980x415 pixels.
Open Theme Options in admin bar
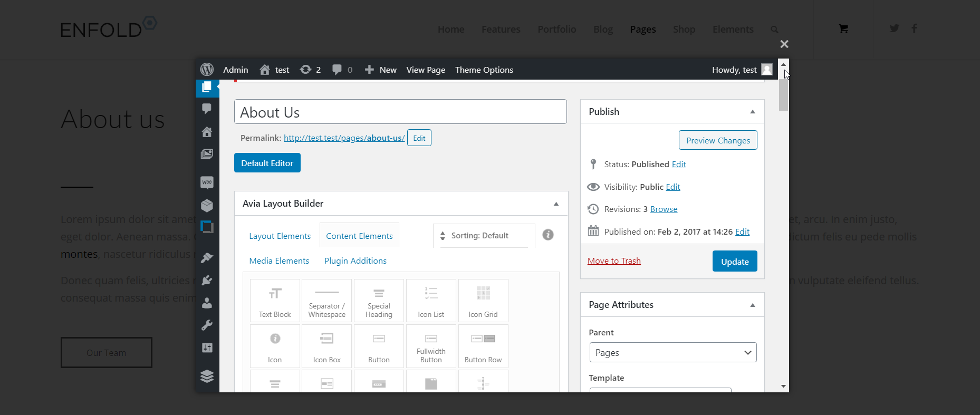coord(484,70)
